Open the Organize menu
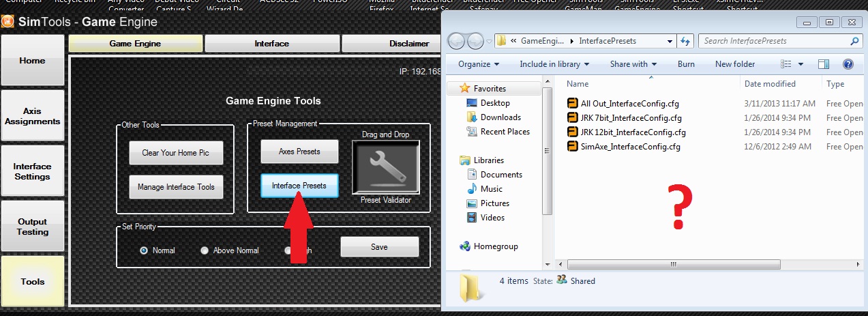868x316 pixels. point(479,64)
